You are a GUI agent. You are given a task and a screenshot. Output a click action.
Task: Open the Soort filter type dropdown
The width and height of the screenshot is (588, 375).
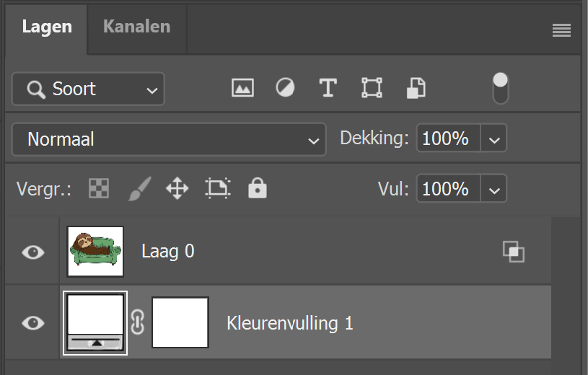point(88,89)
